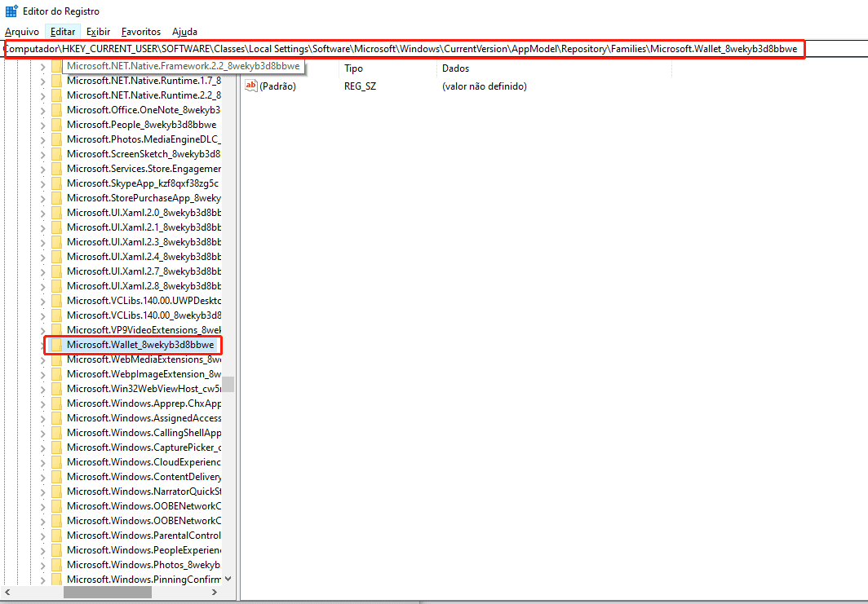Expand Microsoft.NET.Native.Runtime.2.2 key
Image resolution: width=868 pixels, height=604 pixels.
pos(42,95)
